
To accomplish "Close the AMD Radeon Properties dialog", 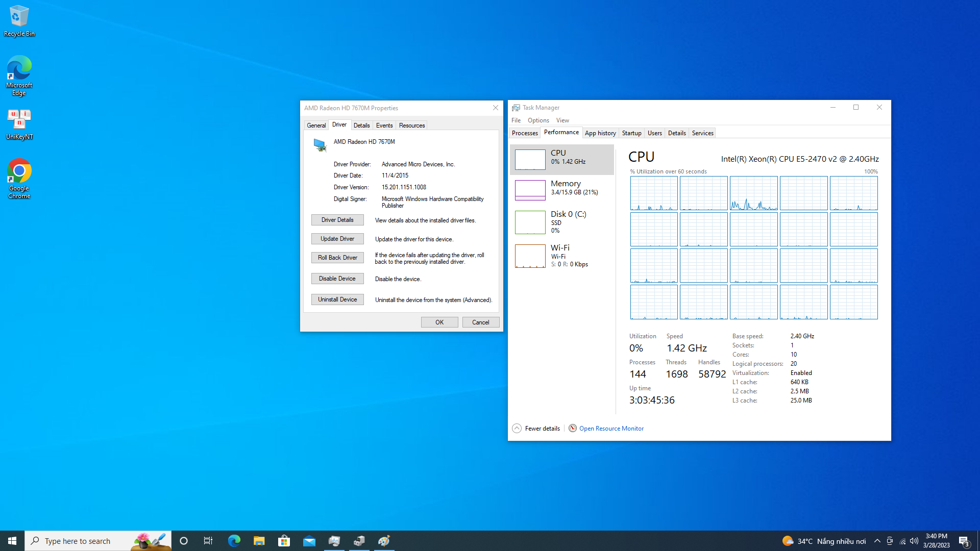I will [495, 108].
